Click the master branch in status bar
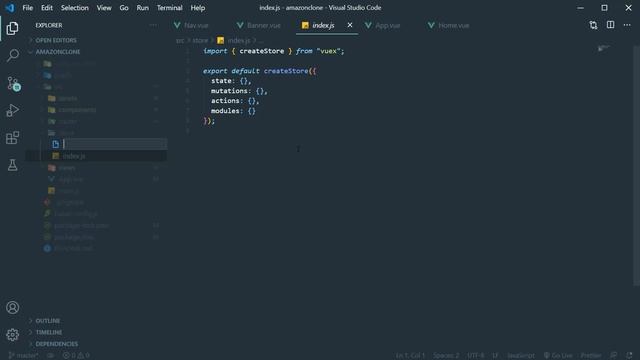Image resolution: width=640 pixels, height=360 pixels. click(23, 356)
